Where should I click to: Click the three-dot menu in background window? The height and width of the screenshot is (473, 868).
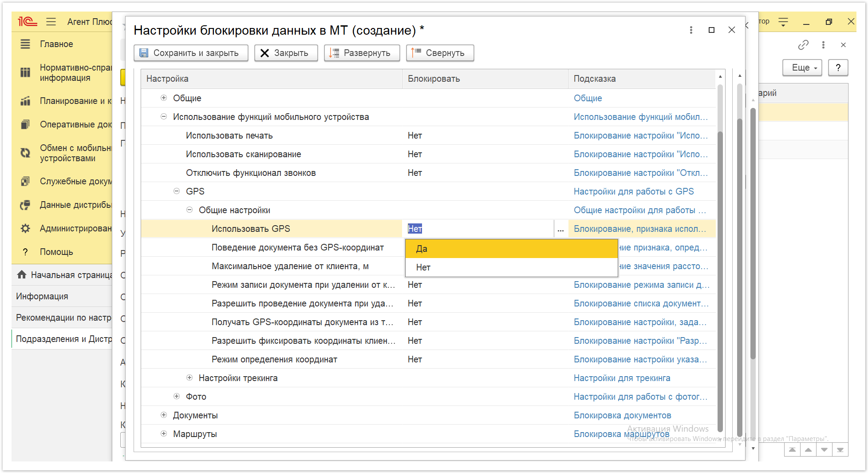coord(823,45)
